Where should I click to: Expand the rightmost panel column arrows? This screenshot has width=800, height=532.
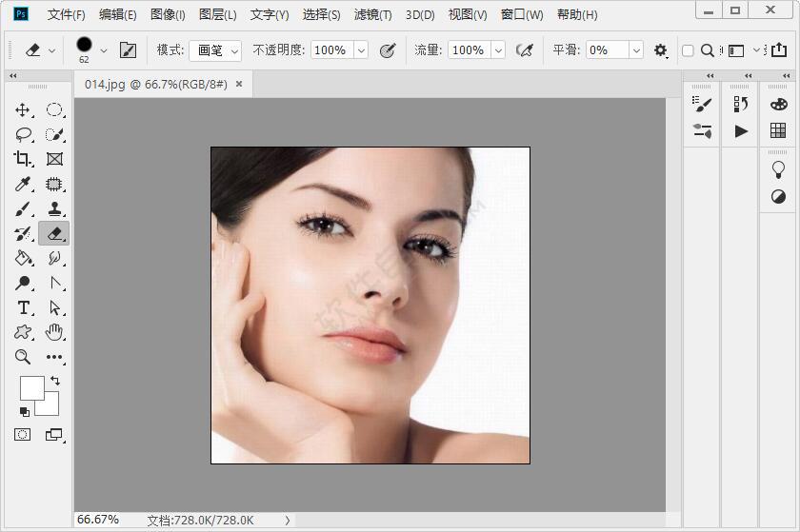point(787,75)
